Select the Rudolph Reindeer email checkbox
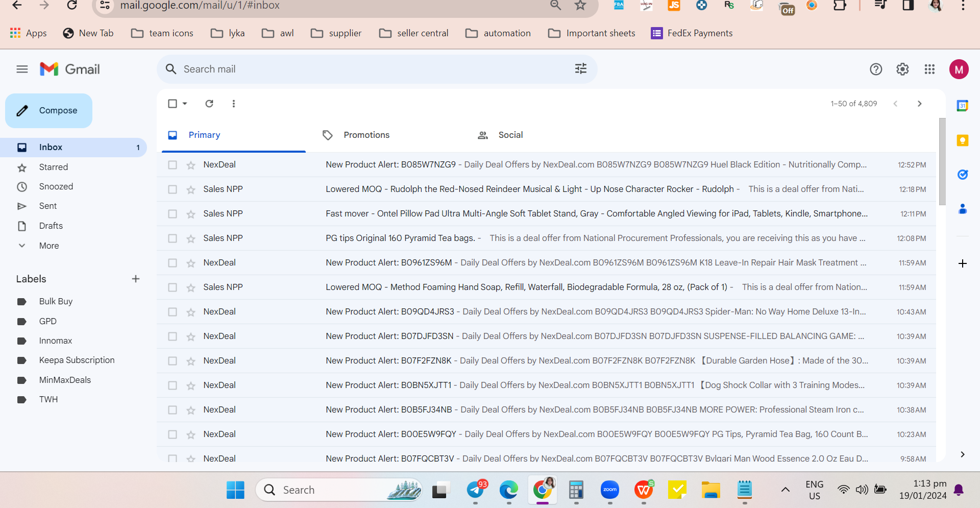The width and height of the screenshot is (980, 508). tap(173, 189)
